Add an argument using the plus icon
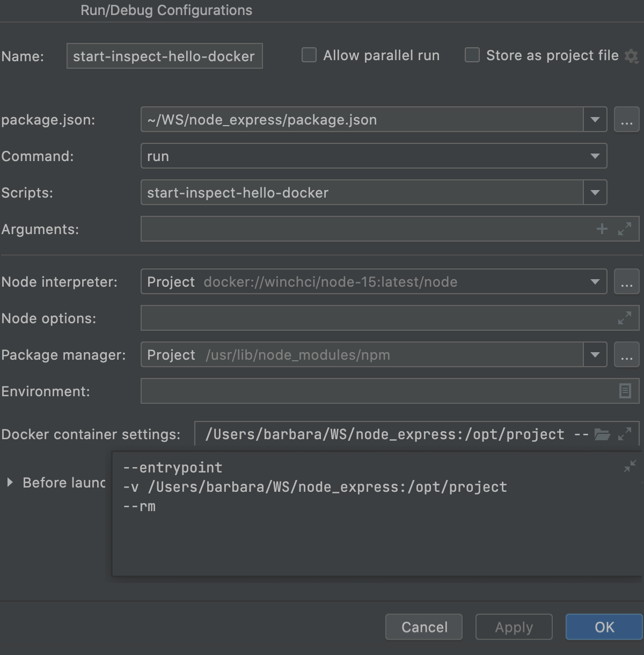 [x=602, y=229]
